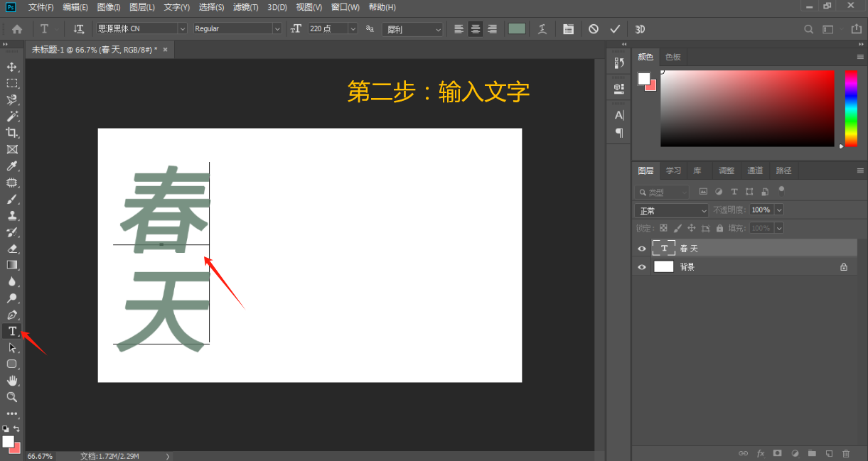The image size is (868, 461).
Task: Hide the 春天 text layer
Action: [x=642, y=249]
